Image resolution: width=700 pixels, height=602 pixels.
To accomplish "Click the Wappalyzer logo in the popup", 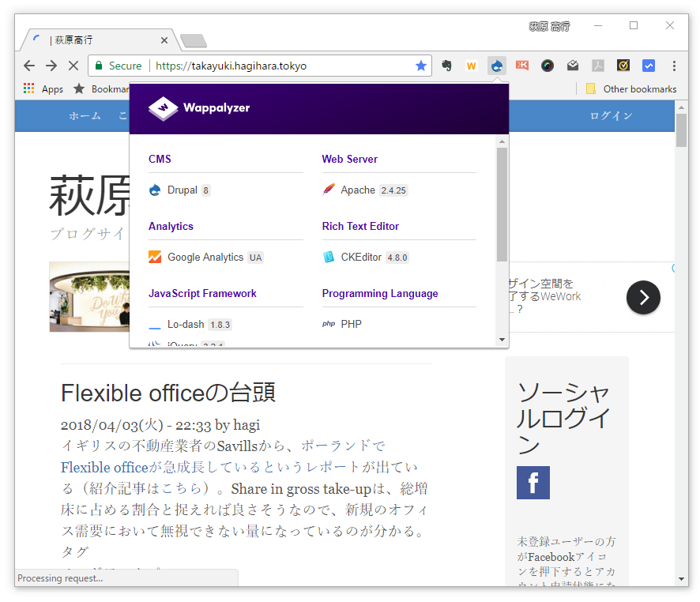I will (199, 108).
